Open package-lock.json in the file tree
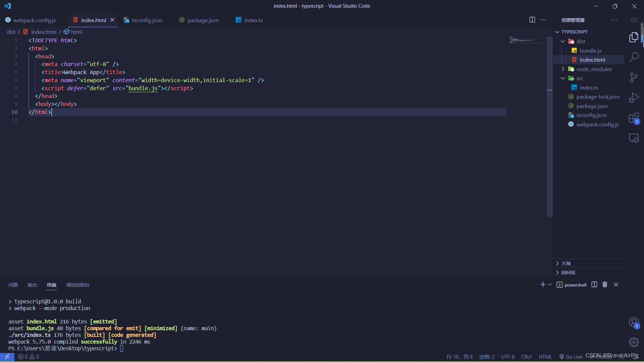The height and width of the screenshot is (362, 644). click(x=589, y=97)
